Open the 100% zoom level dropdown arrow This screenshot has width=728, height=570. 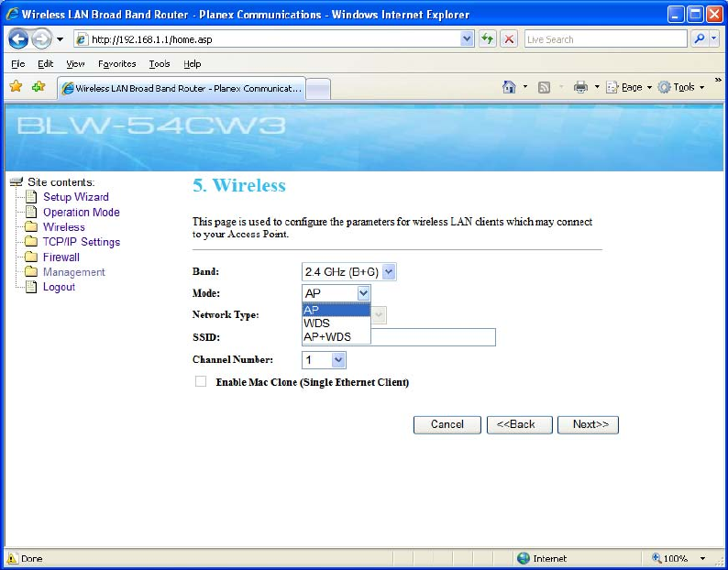coord(703,558)
